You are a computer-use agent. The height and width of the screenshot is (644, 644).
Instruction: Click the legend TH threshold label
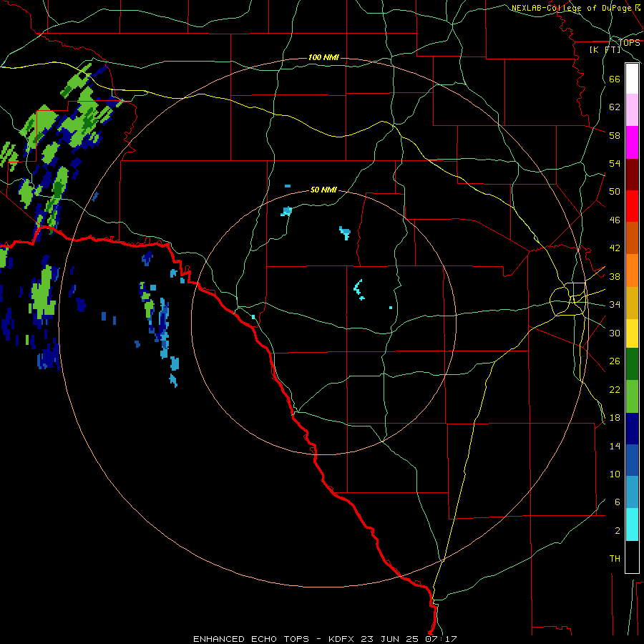(x=615, y=559)
